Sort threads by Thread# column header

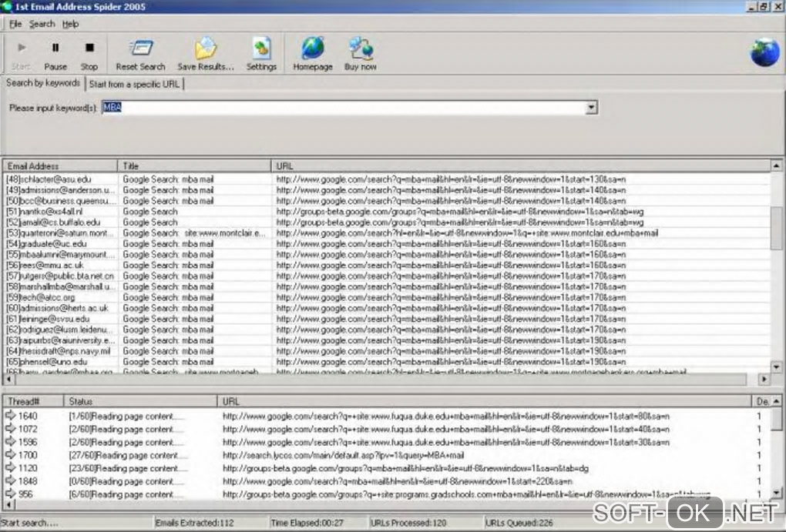[x=34, y=401]
